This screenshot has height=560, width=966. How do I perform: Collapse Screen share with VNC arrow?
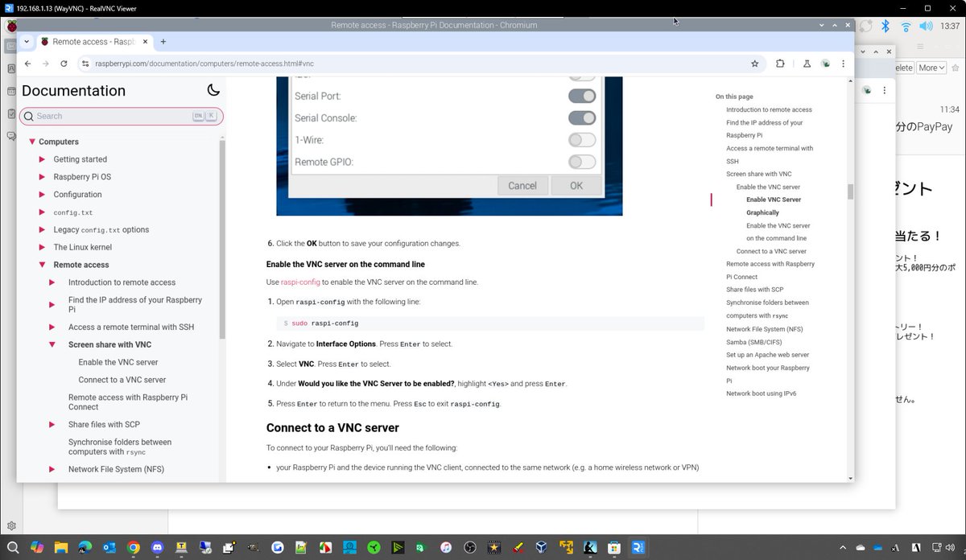52,344
